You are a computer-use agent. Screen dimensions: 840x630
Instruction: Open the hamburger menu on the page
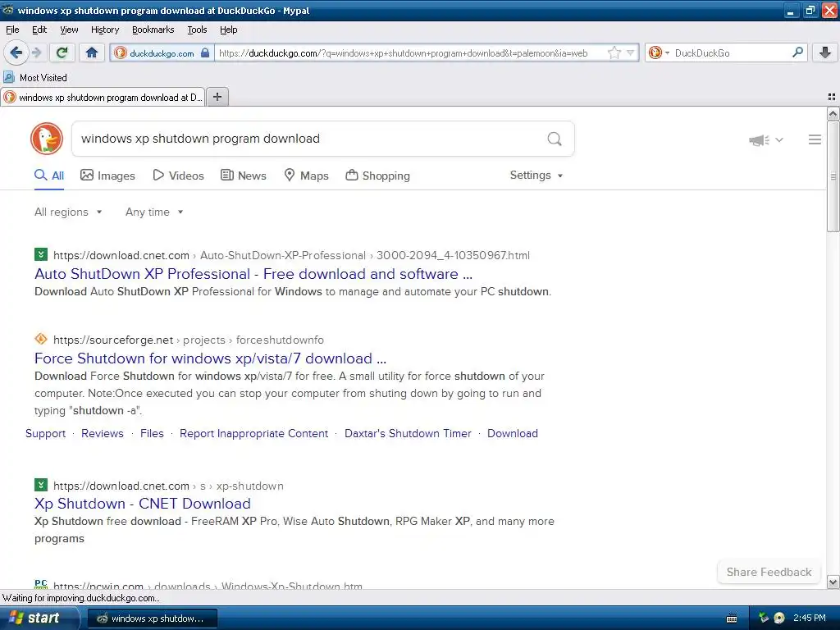click(x=815, y=139)
